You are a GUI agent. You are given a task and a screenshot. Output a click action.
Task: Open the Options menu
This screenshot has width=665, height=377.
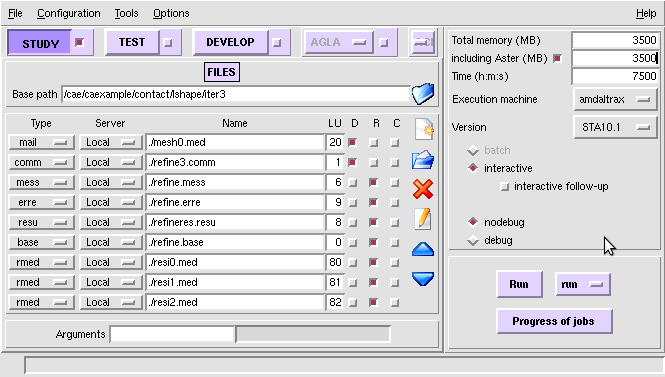pyautogui.click(x=171, y=13)
